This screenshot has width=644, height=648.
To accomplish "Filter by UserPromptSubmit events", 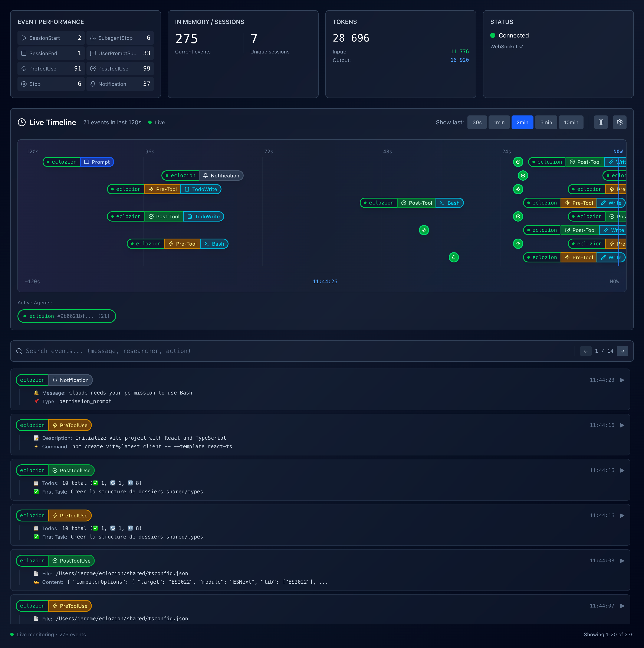I will (120, 53).
